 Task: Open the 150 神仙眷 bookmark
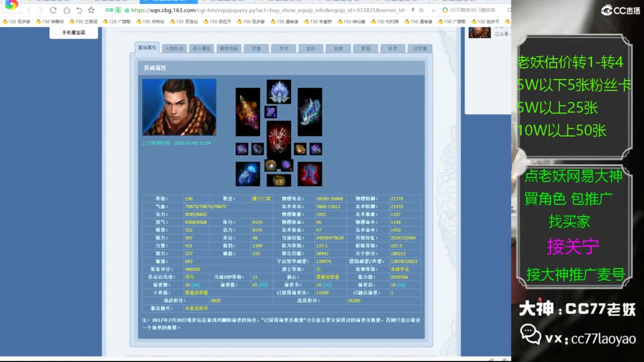[351, 22]
